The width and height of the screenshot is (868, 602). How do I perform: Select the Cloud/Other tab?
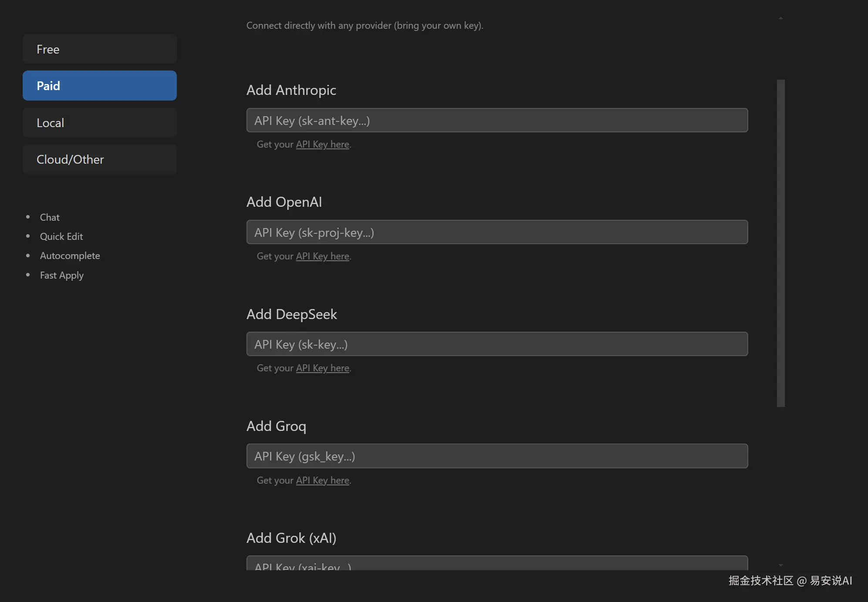(x=99, y=159)
